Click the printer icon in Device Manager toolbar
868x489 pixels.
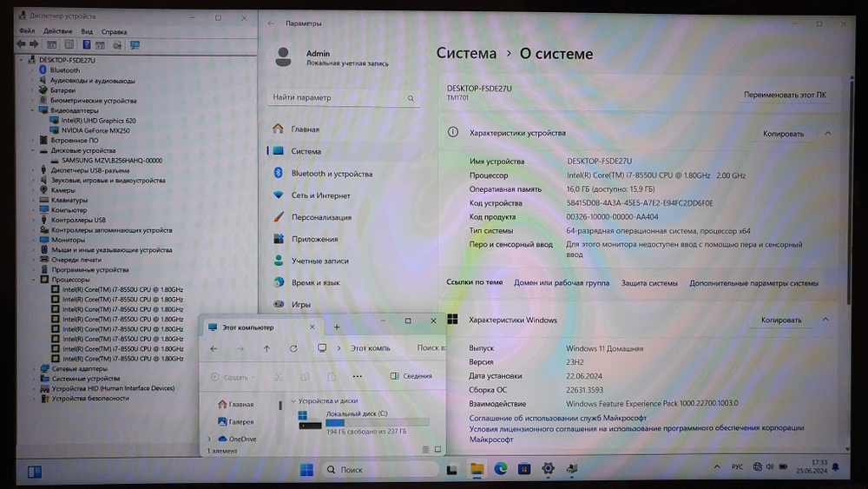pos(117,45)
